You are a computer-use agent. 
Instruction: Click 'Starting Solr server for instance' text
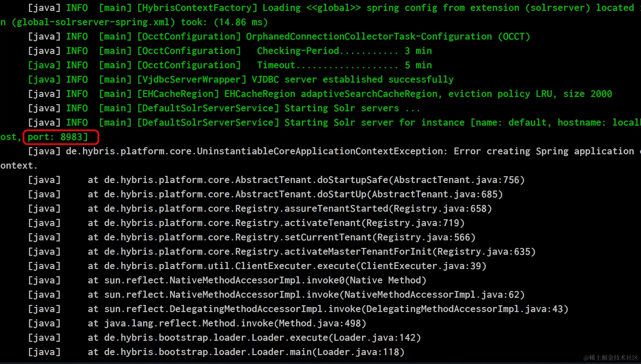(374, 123)
